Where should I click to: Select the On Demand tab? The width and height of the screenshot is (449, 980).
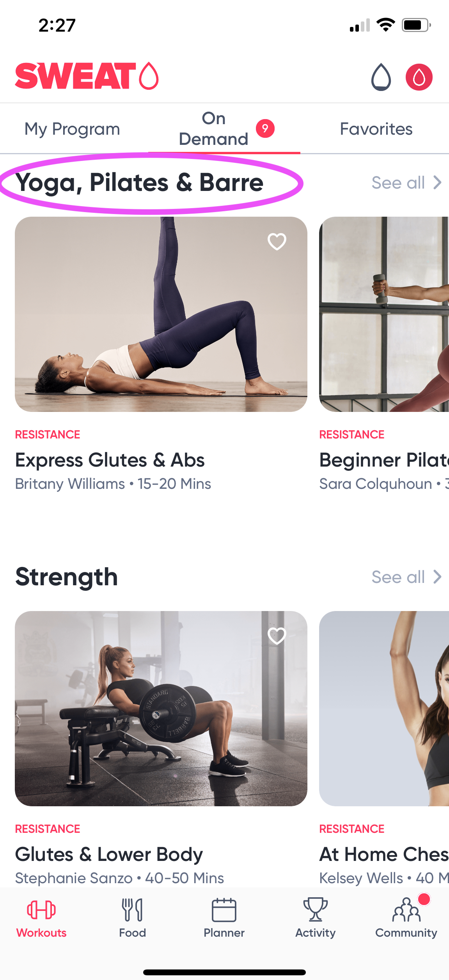(x=213, y=128)
